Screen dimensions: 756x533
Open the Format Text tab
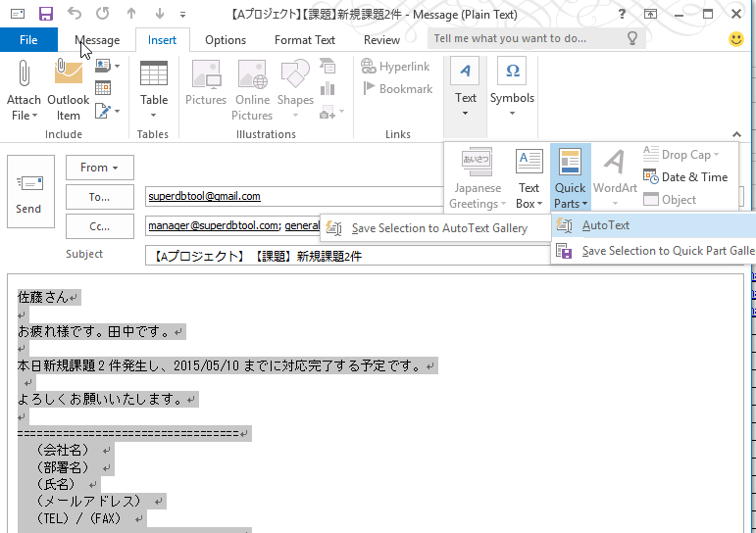coord(305,40)
